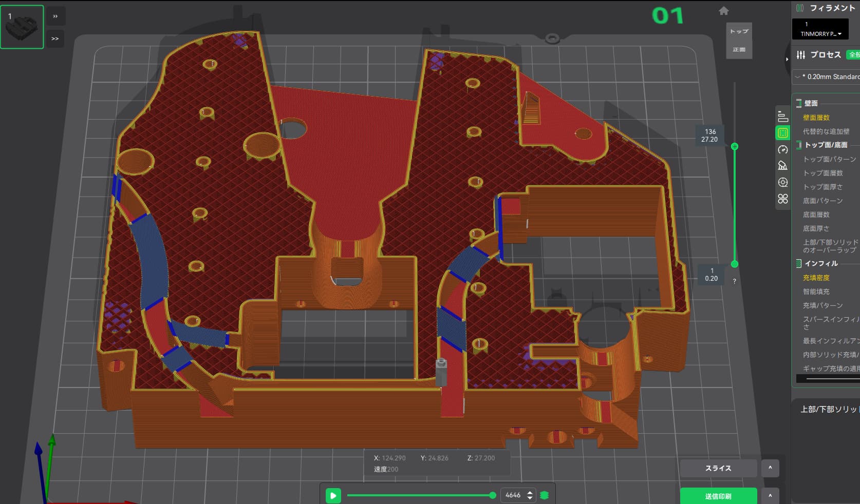Click the スライス button
Screen dimensions: 860x504
coord(718,468)
